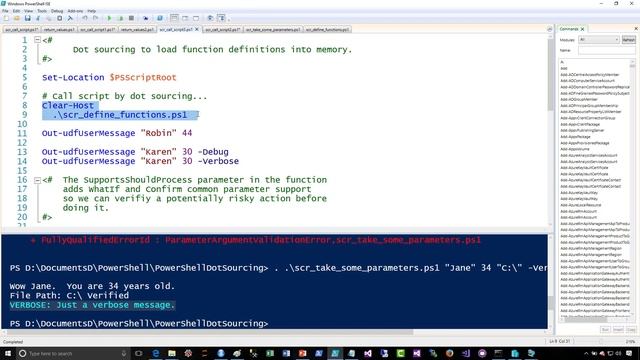Click the Set-Location line in the script
The image size is (640, 360).
pos(109,78)
